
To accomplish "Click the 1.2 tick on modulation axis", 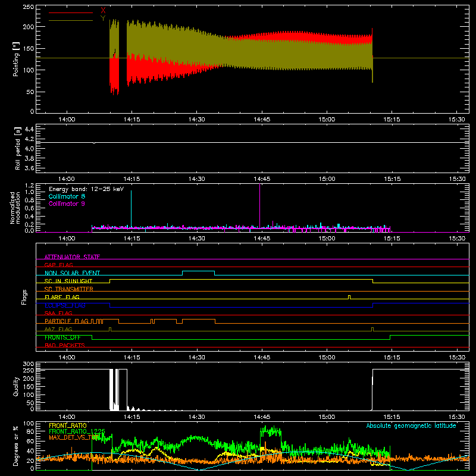I will point(29,185).
